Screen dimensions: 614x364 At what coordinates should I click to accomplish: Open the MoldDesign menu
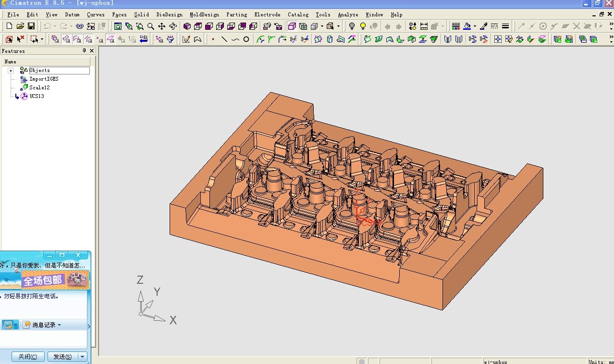[x=204, y=14]
